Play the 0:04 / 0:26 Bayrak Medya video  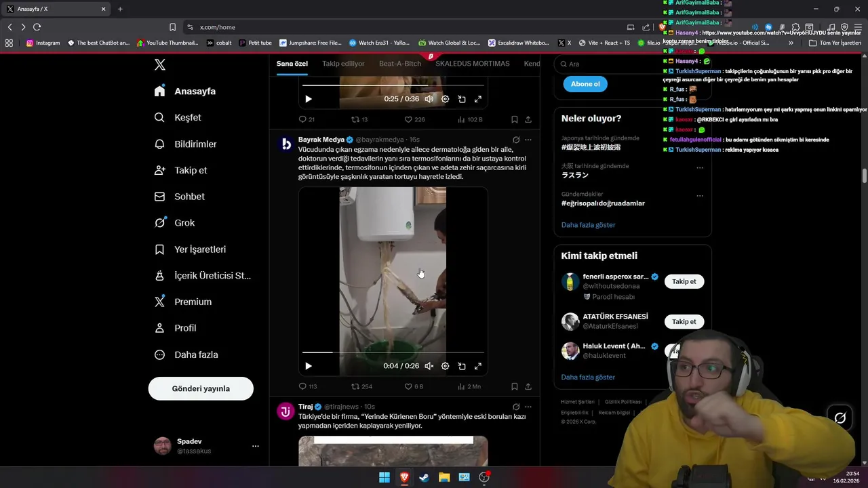309,366
